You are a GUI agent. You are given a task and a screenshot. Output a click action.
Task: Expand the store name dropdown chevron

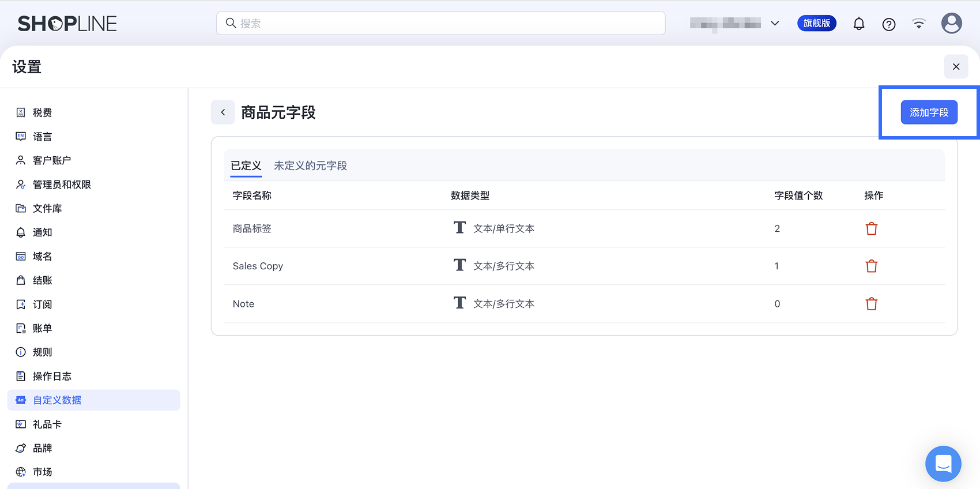(775, 24)
